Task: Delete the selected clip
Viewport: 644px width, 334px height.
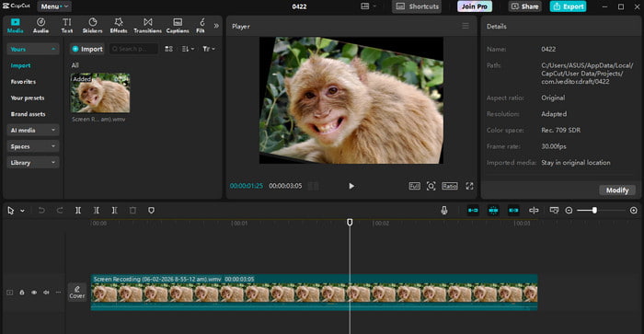Action: pos(132,211)
